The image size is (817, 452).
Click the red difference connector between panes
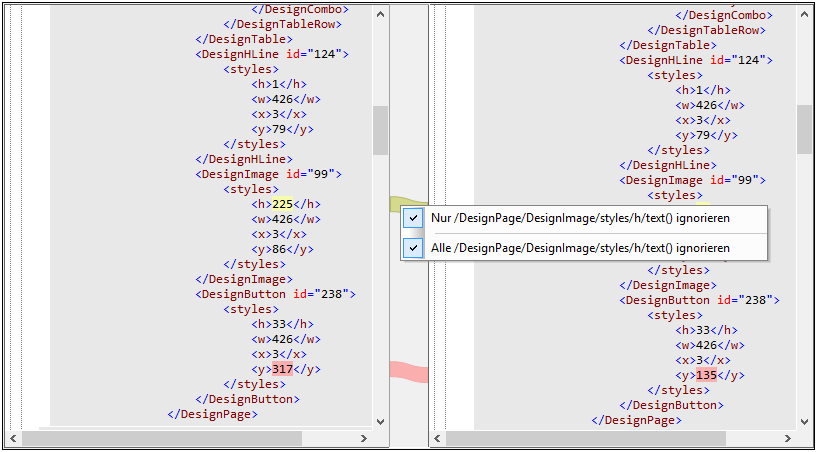(408, 372)
